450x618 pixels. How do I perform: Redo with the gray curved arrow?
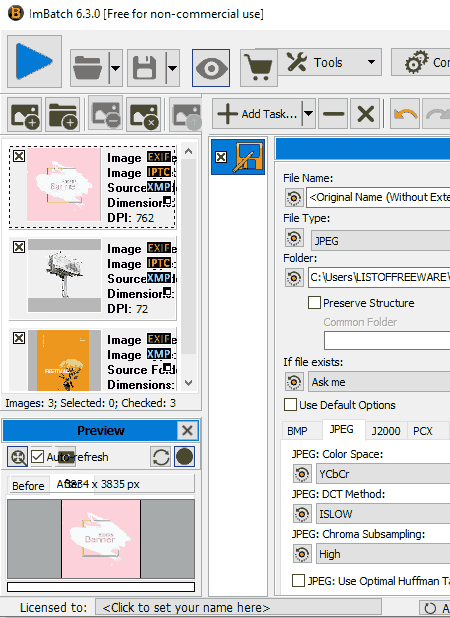437,114
